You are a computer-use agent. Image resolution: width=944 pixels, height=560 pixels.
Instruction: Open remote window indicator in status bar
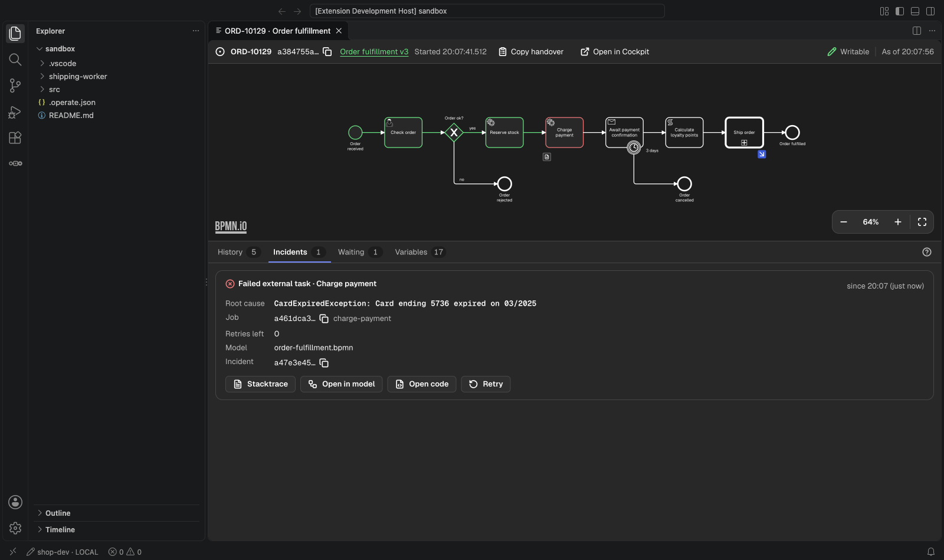point(13,552)
